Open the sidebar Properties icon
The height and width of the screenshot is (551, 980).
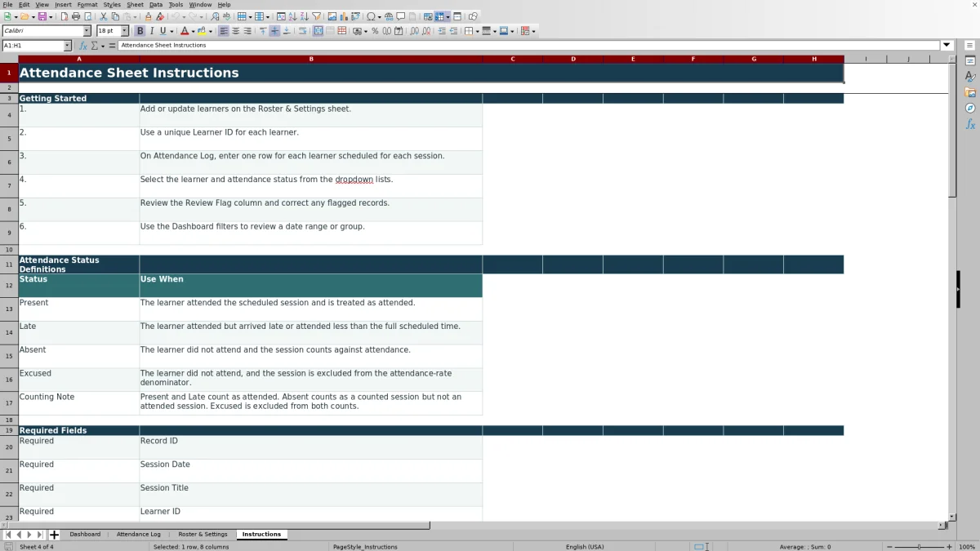970,61
